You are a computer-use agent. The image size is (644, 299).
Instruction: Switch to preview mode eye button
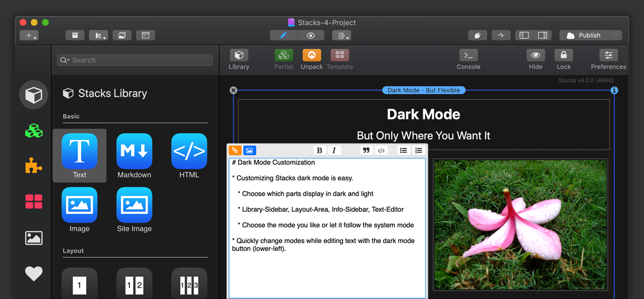pos(311,35)
